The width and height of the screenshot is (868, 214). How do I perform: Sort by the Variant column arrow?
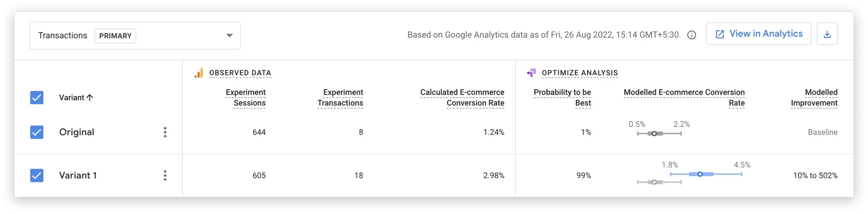(90, 98)
